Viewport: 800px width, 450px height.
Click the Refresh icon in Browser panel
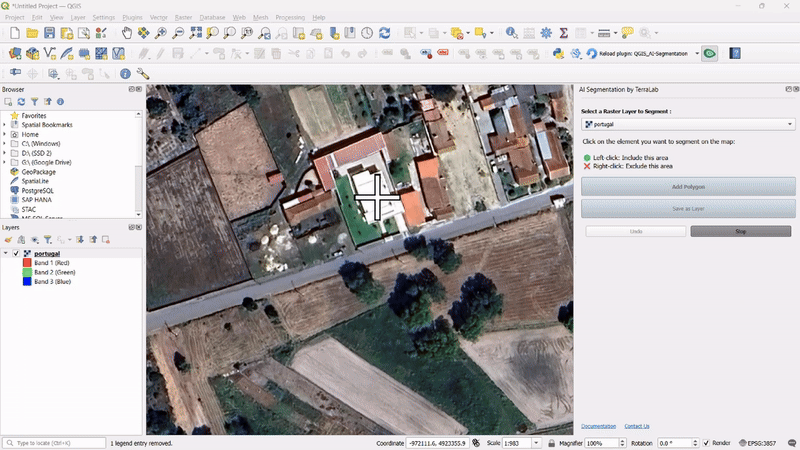coord(21,102)
